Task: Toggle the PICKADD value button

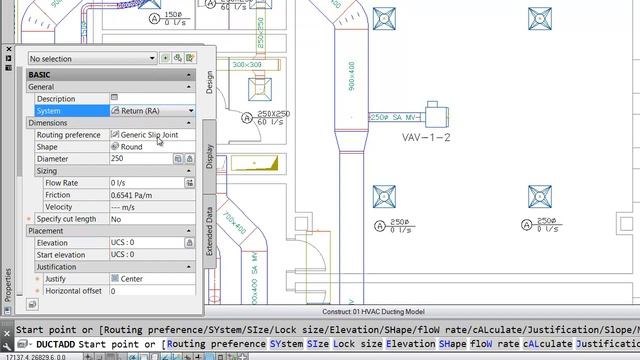Action: tap(165, 58)
